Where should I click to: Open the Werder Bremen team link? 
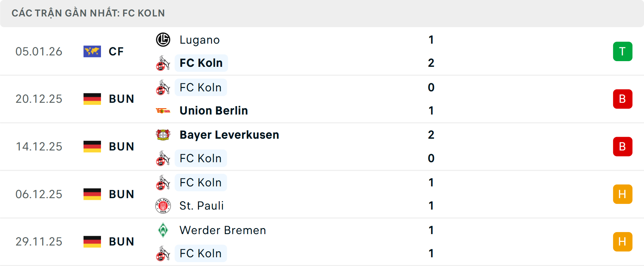pyautogui.click(x=223, y=230)
